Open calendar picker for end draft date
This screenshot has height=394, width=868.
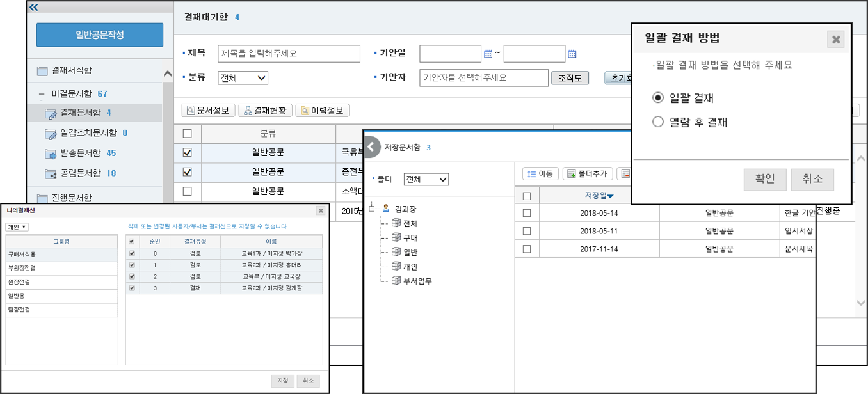coord(572,54)
